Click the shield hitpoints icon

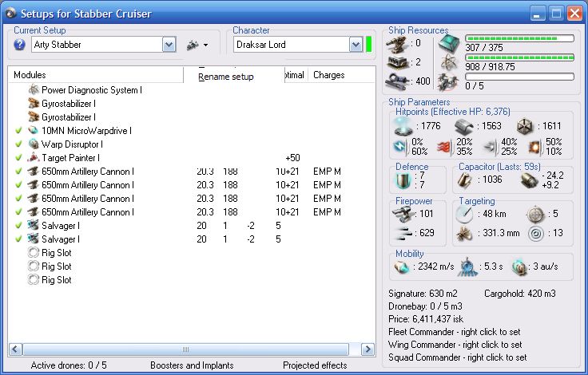[403, 126]
